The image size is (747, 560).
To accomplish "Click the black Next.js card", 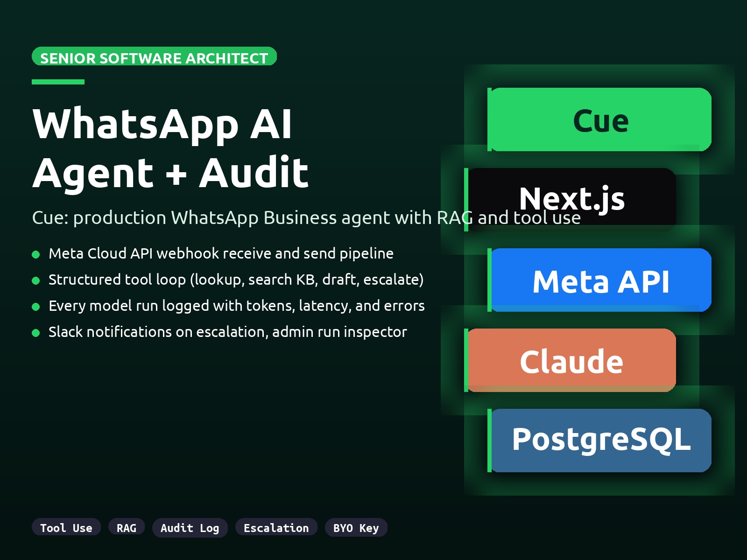I will 570,200.
